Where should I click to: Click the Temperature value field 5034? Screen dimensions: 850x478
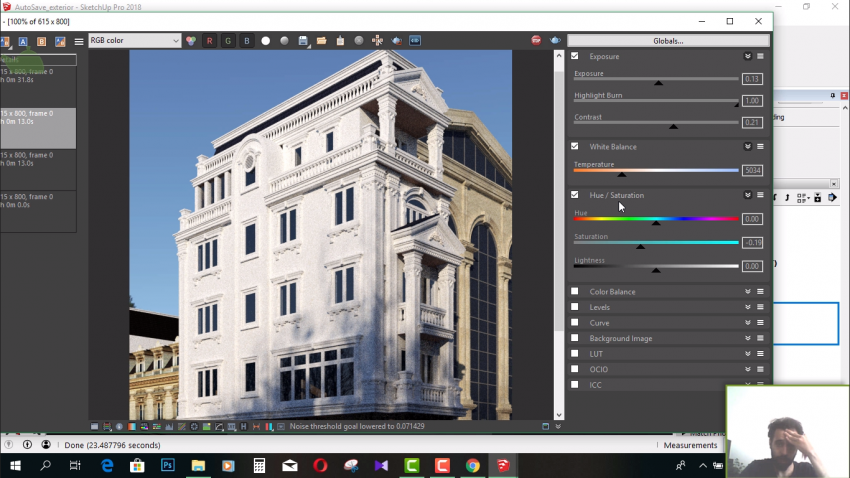point(752,170)
